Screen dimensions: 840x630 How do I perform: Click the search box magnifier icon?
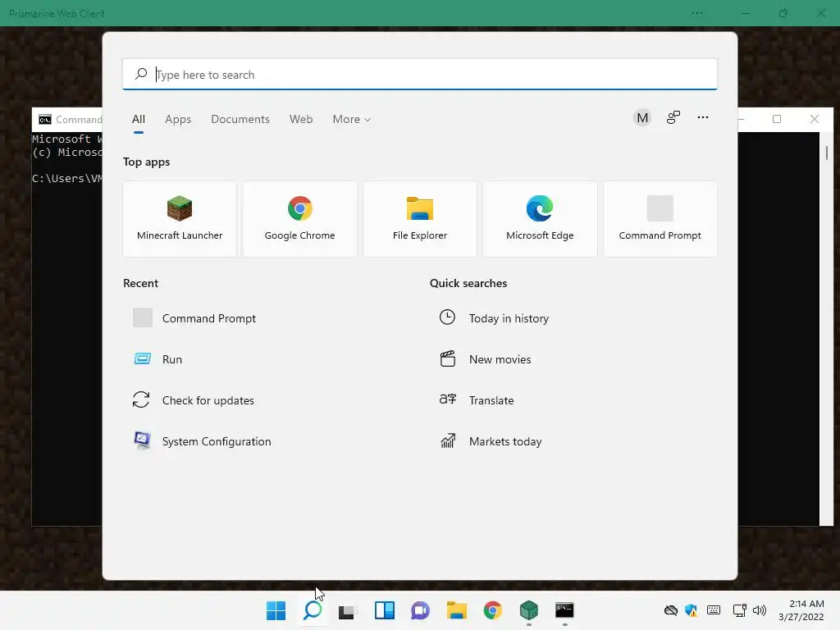click(141, 74)
